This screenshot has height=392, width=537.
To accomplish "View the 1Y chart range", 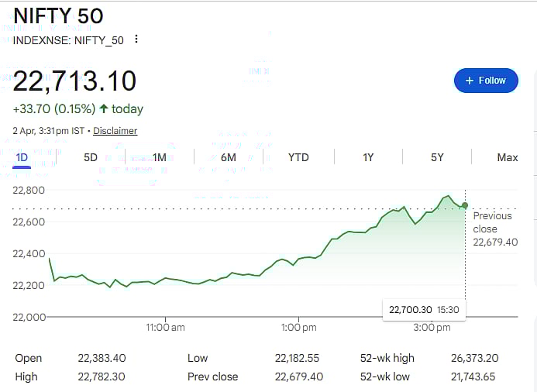I will 368,157.
